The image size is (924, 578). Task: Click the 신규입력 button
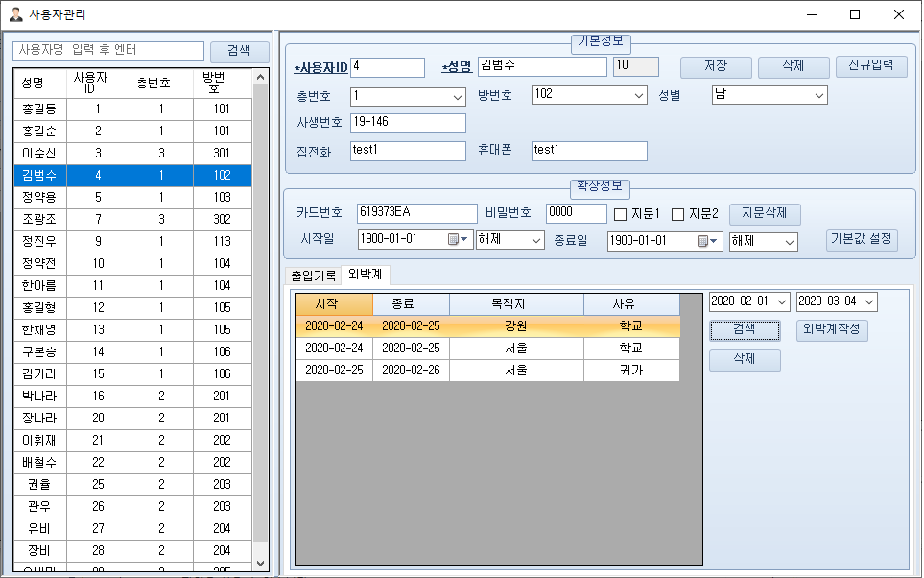(870, 66)
